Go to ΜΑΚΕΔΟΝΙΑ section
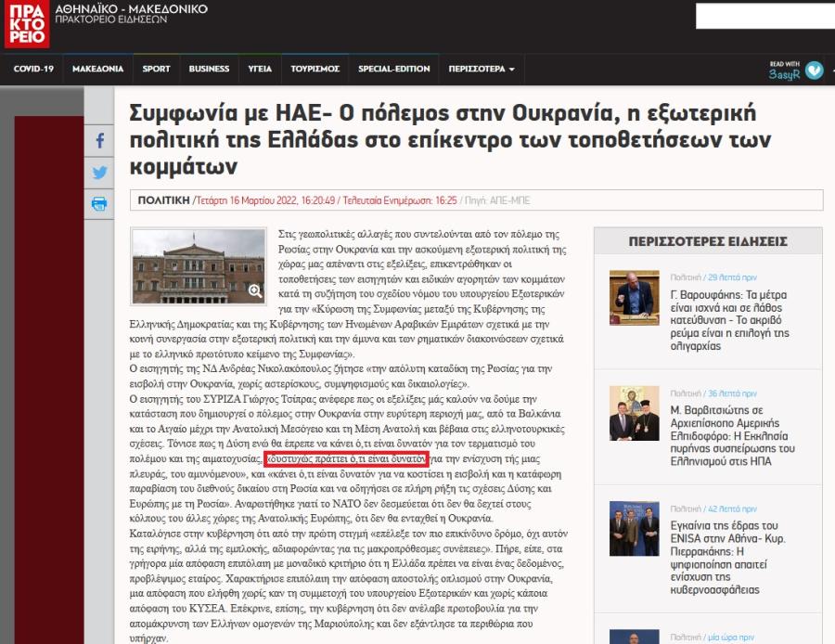This screenshot has width=835, height=644. [x=97, y=69]
